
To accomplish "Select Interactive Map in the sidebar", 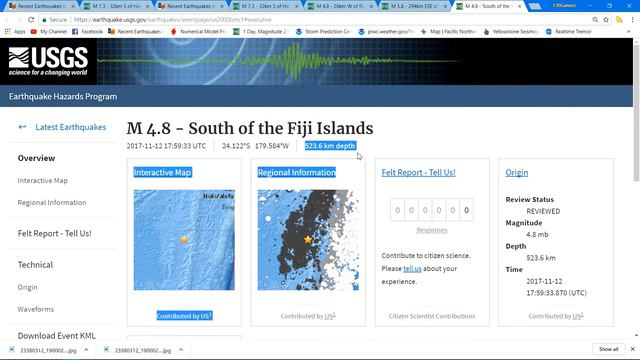I will (42, 180).
